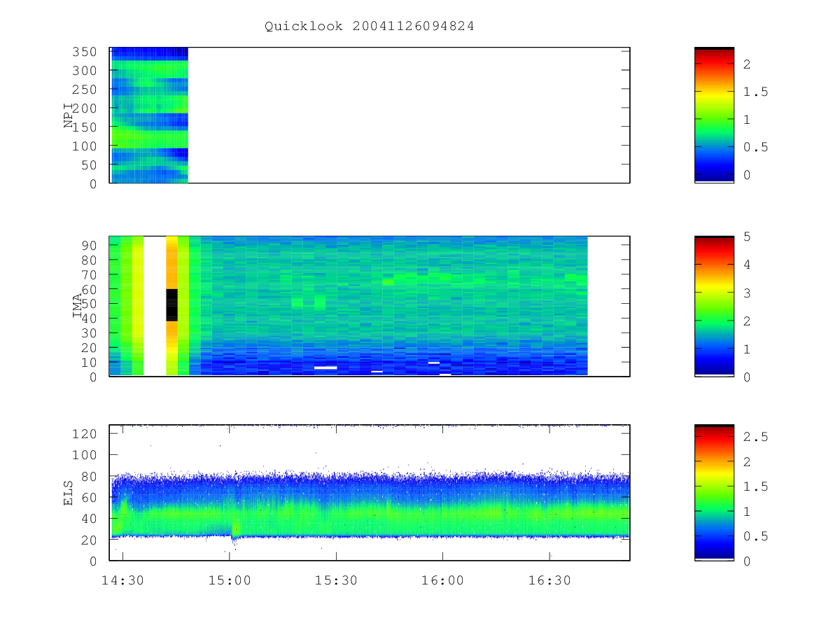Screen dimensions: 840x630
Task: Click the 16:30 time axis tick label
Action: tap(549, 580)
